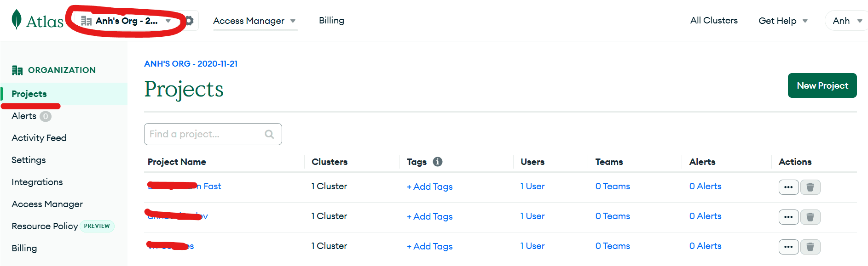Click the trash icon for the third project
The width and height of the screenshot is (868, 266).
click(810, 247)
